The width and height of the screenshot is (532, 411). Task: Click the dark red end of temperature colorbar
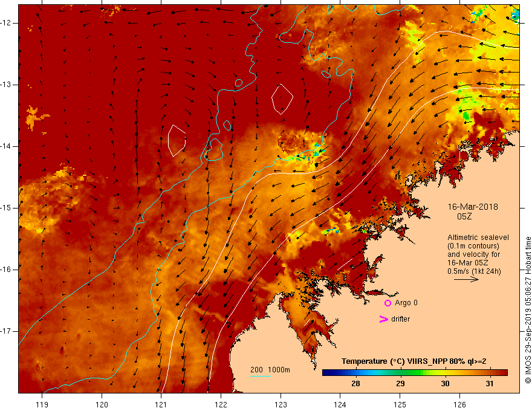(x=502, y=373)
